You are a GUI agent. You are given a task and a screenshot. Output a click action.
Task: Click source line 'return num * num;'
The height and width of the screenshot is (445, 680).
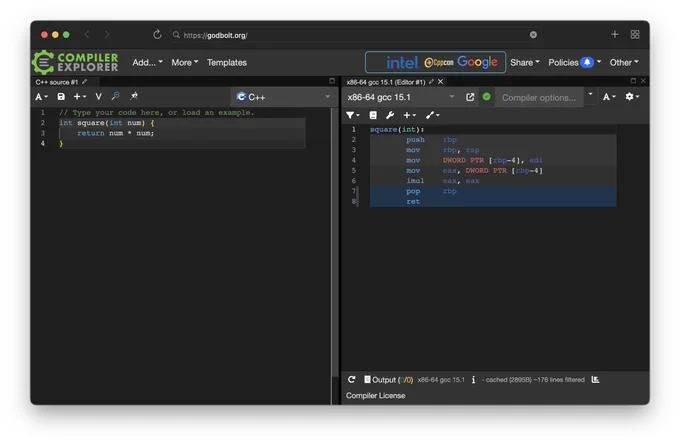115,133
